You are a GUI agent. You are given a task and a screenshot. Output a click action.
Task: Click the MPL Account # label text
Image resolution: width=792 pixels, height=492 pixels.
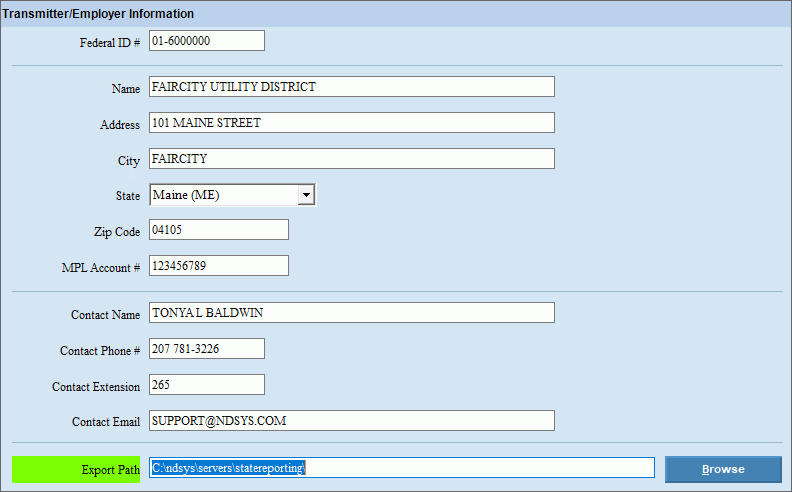[x=100, y=267]
